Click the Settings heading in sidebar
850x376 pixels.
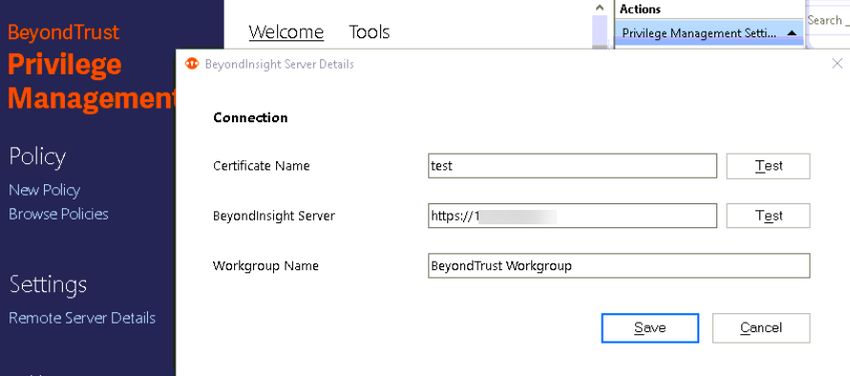pos(48,285)
